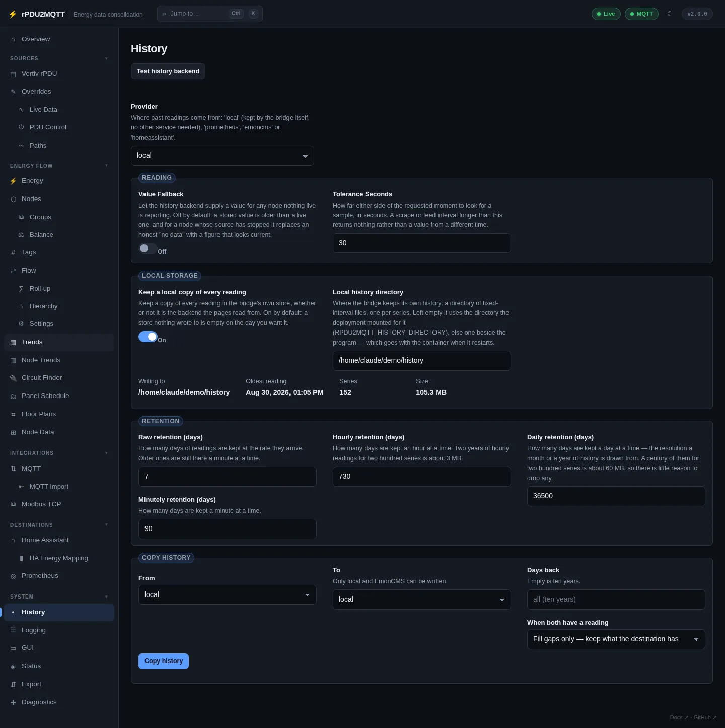Click the Modbus TCP icon

[x=13, y=504]
